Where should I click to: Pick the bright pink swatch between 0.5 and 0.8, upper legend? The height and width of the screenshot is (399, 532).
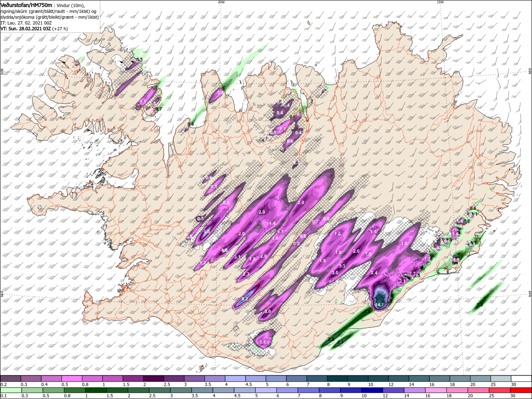71,379
